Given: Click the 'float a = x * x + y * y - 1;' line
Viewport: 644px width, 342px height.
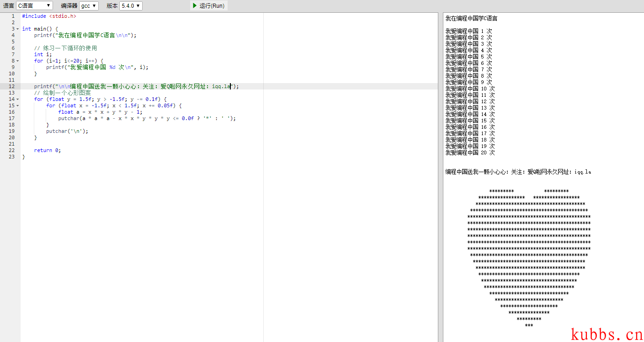Looking at the screenshot, I should 100,112.
